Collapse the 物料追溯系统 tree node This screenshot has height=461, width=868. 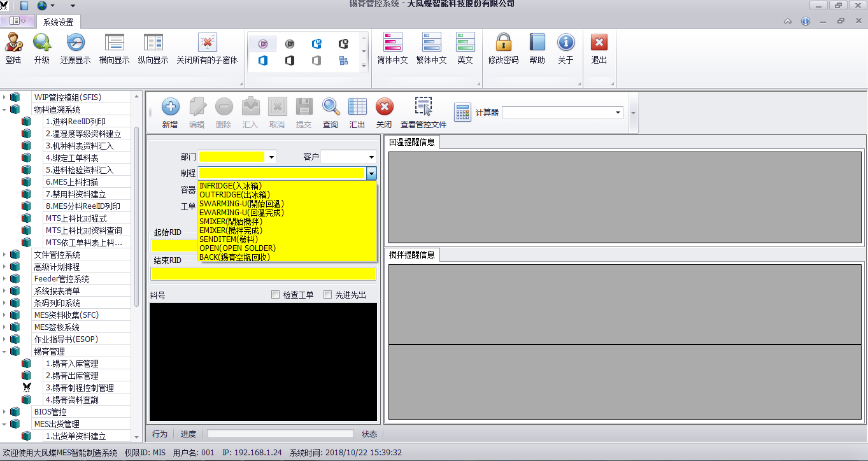point(4,110)
